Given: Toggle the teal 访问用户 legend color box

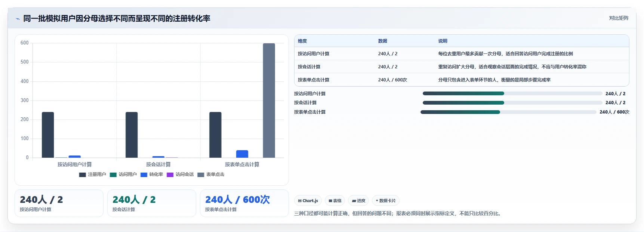Looking at the screenshot, I should [113, 175].
